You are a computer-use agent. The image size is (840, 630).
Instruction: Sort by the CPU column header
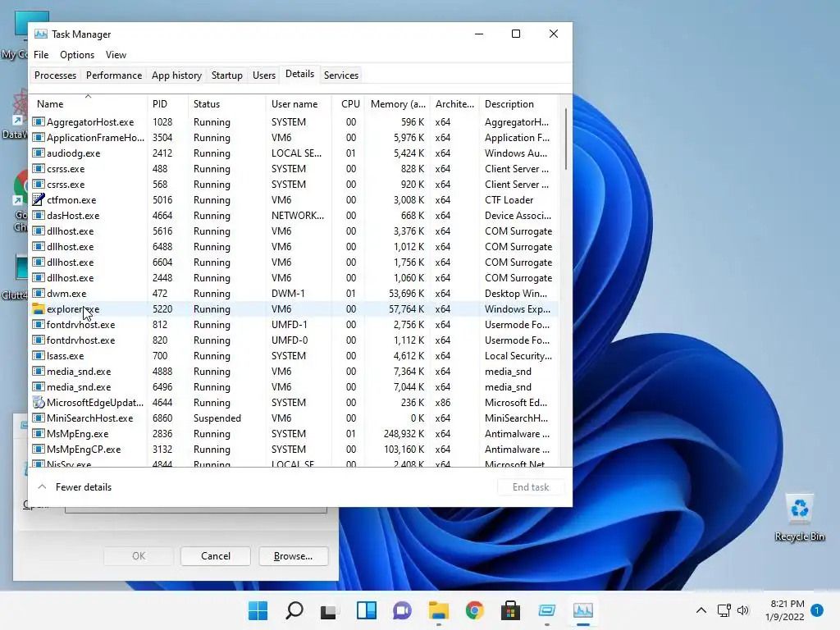[x=349, y=104]
